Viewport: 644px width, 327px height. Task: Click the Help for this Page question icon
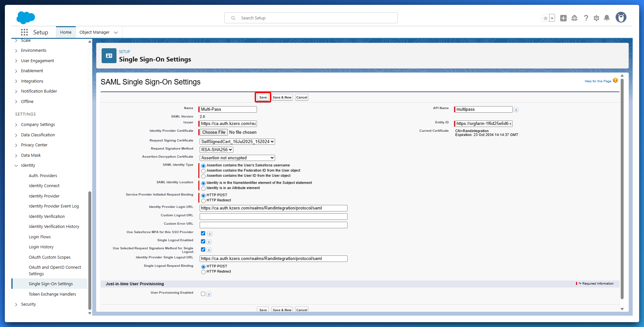pos(615,81)
